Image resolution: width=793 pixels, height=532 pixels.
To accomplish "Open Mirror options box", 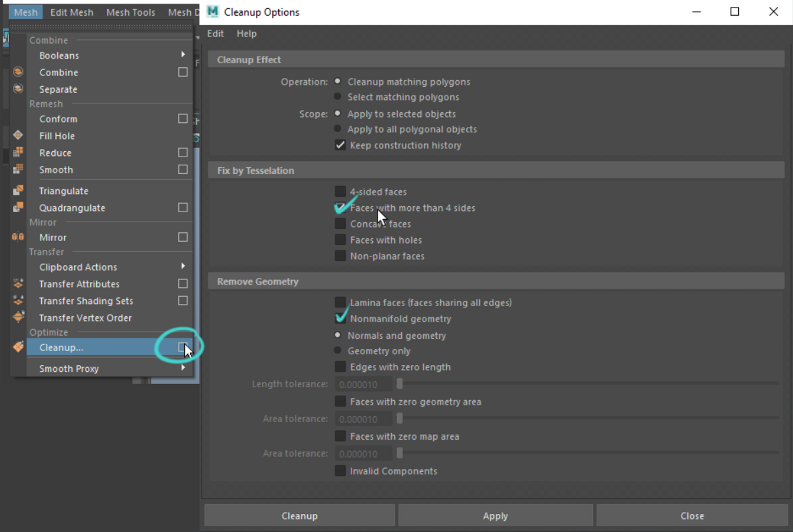I will point(183,237).
